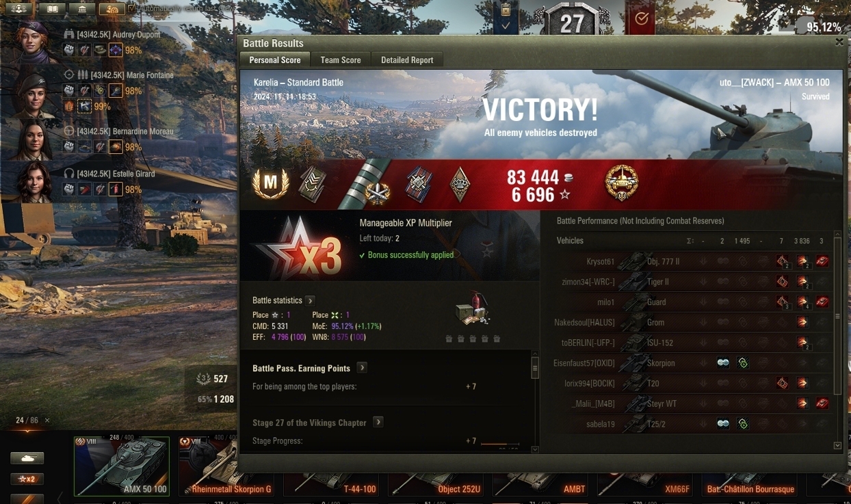Screen dimensions: 851x504
Task: Click the gold tank medal beside credits
Action: click(622, 183)
